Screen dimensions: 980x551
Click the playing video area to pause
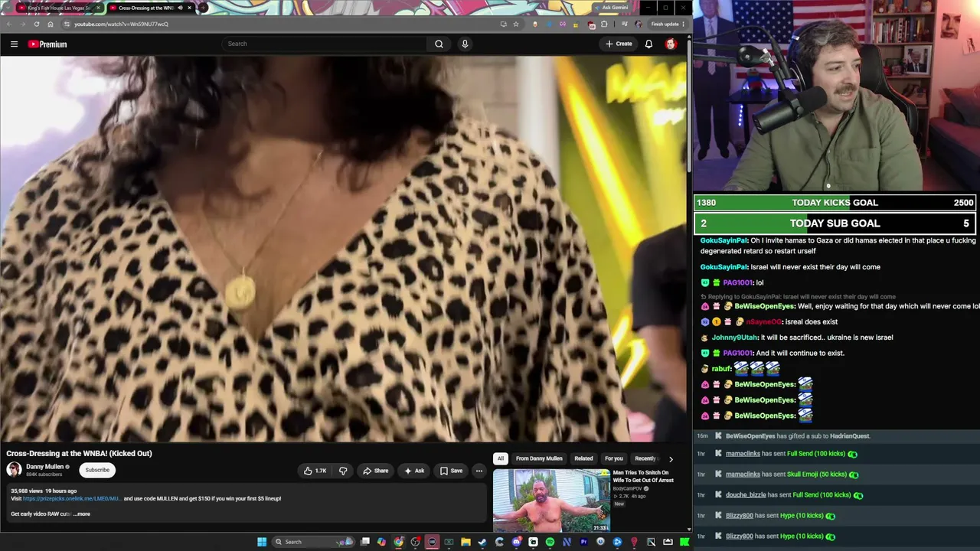click(343, 248)
